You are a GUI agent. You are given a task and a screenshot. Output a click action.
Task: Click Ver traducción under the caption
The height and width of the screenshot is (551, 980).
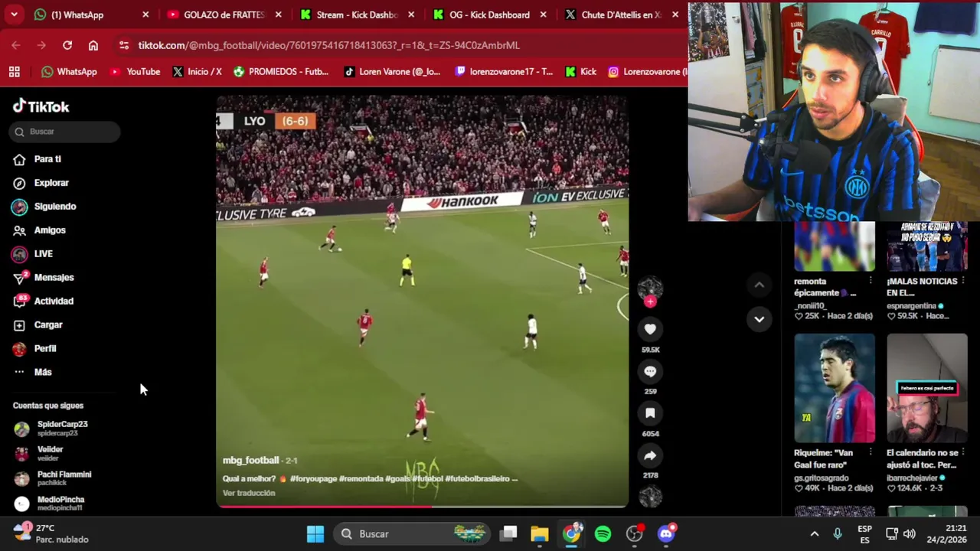[249, 493]
